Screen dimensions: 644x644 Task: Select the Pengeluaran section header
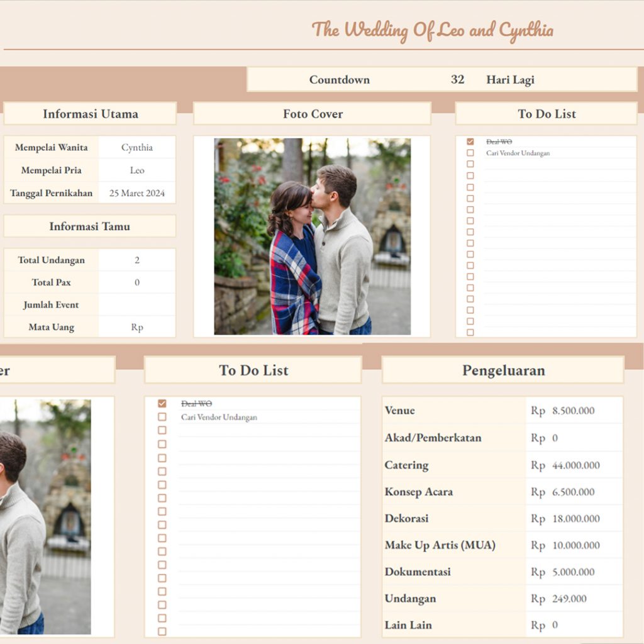pos(503,370)
